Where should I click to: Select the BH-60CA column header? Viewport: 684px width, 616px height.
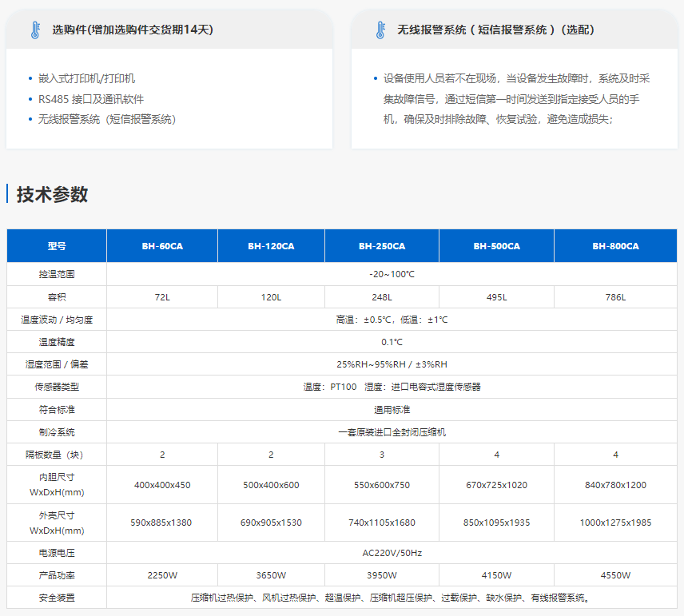pos(162,246)
